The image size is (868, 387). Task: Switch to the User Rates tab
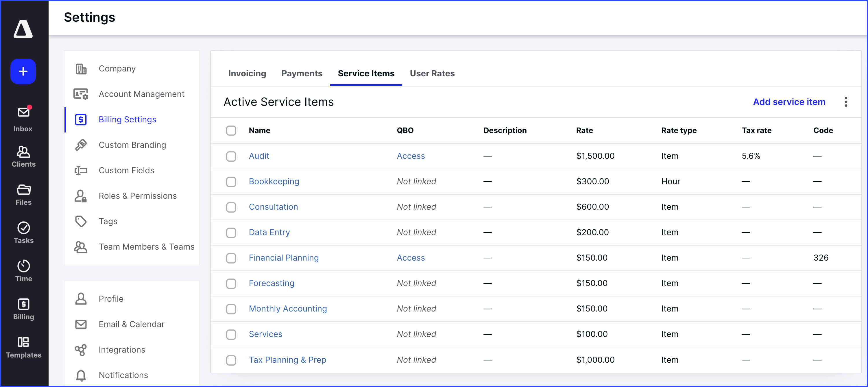(x=432, y=73)
